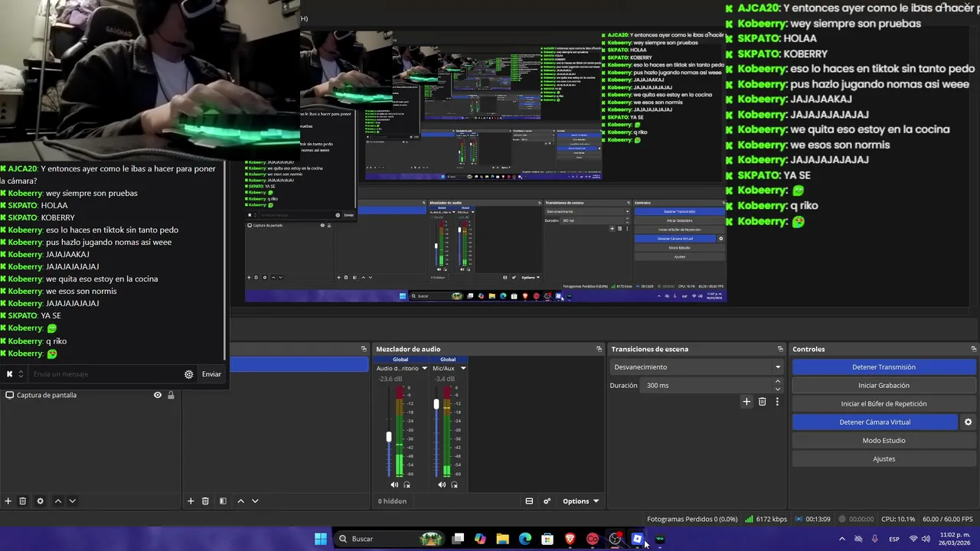Viewport: 980px width, 551px height.
Task: Enable Modo Estudio
Action: pyautogui.click(x=884, y=441)
